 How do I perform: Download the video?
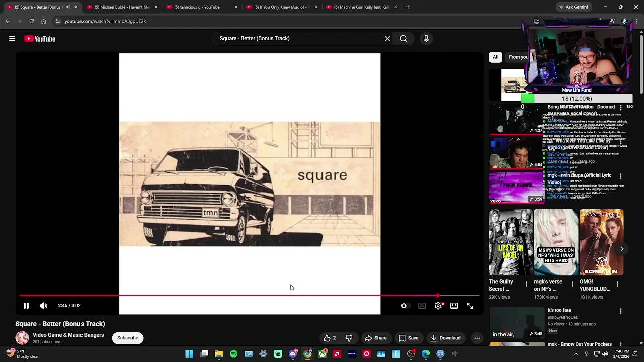[446, 338]
